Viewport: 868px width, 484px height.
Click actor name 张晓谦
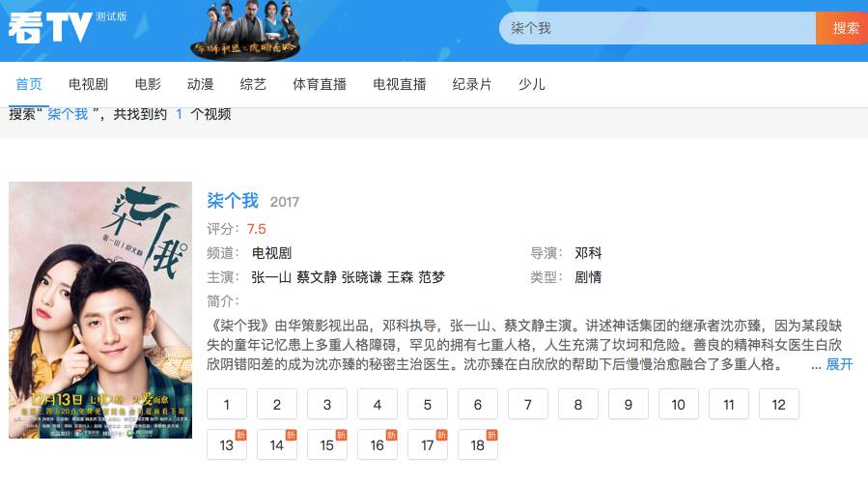(x=361, y=277)
